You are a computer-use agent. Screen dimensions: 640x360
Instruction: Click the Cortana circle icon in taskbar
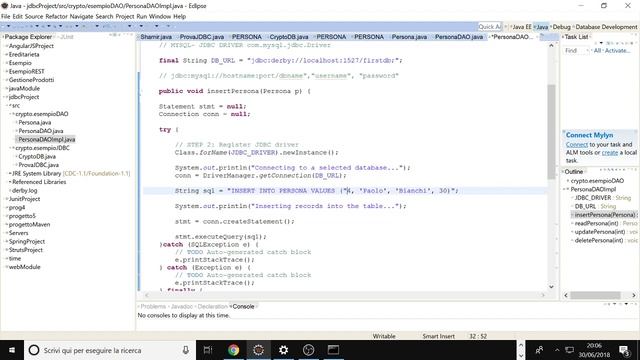pos(34,350)
